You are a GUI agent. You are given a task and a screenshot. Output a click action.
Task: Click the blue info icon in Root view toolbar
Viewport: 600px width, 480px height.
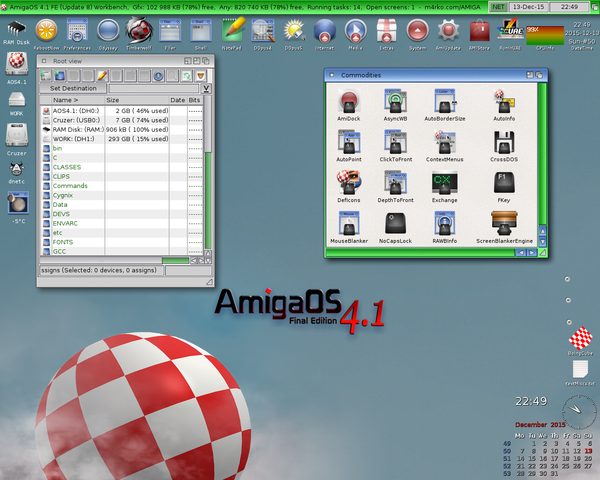[158, 76]
